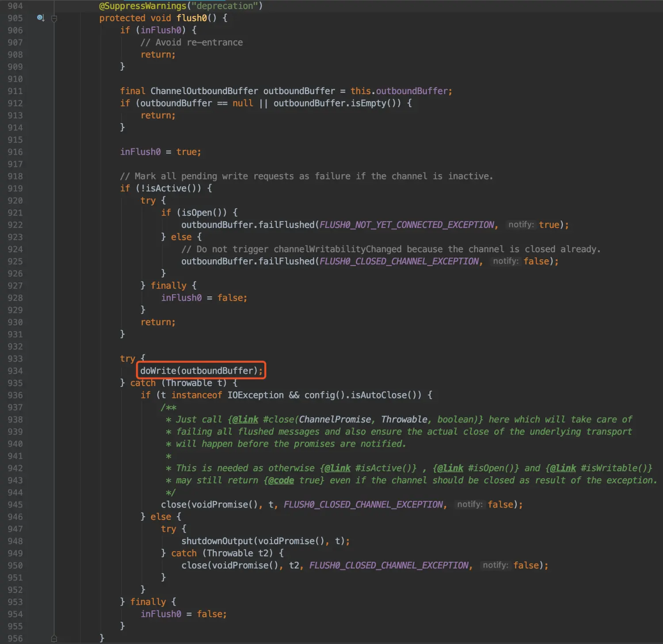Image resolution: width=663 pixels, height=644 pixels.
Task: Click the overridden-method gutter icon beside flush0
Action: (x=41, y=18)
